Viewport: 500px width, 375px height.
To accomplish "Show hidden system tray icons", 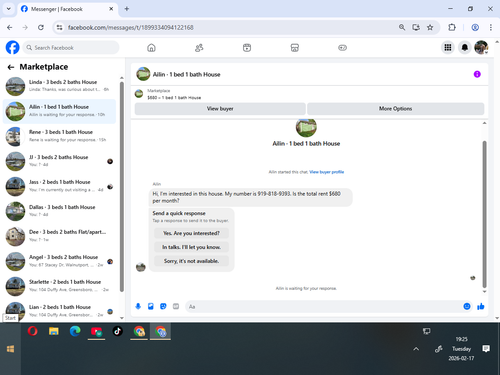I will pos(416,349).
